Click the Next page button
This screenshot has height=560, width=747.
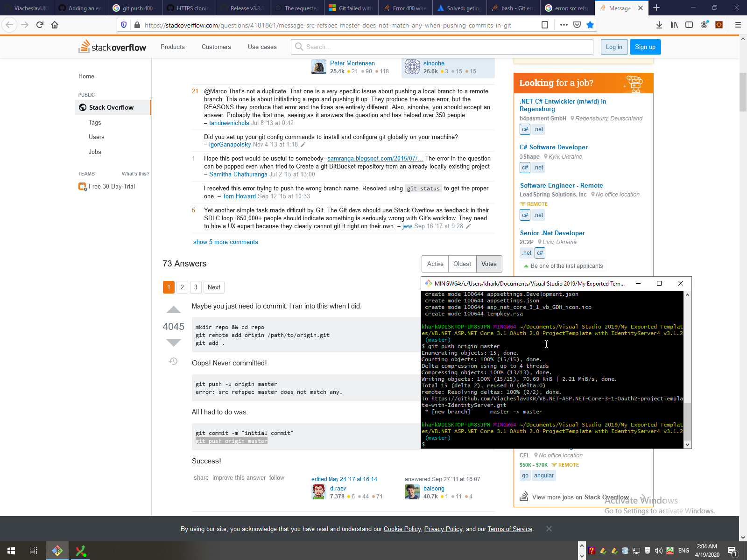point(214,287)
